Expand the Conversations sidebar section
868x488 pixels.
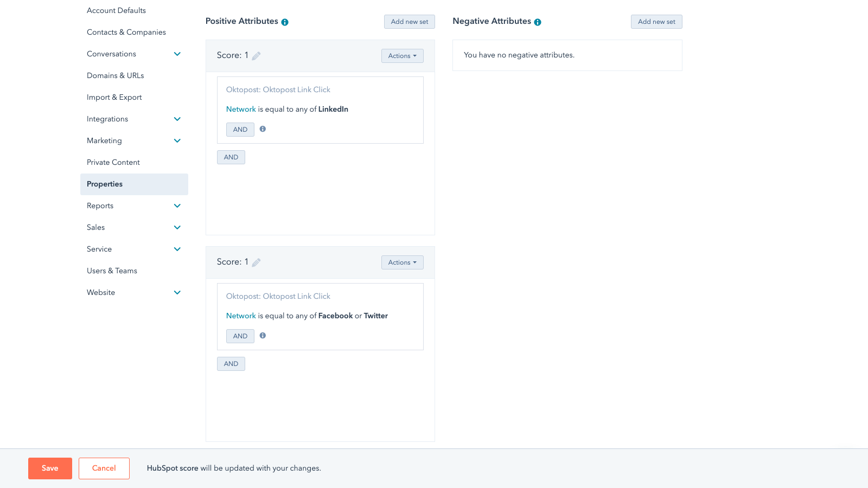coord(177,54)
